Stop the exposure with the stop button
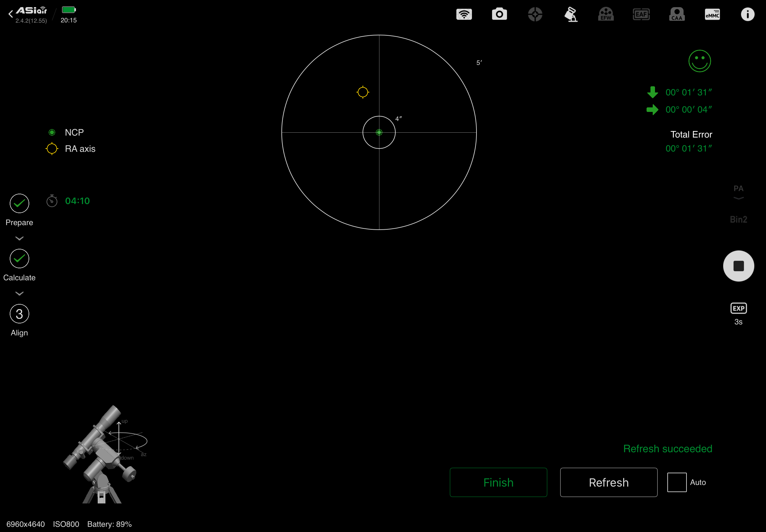The image size is (766, 532). [738, 266]
